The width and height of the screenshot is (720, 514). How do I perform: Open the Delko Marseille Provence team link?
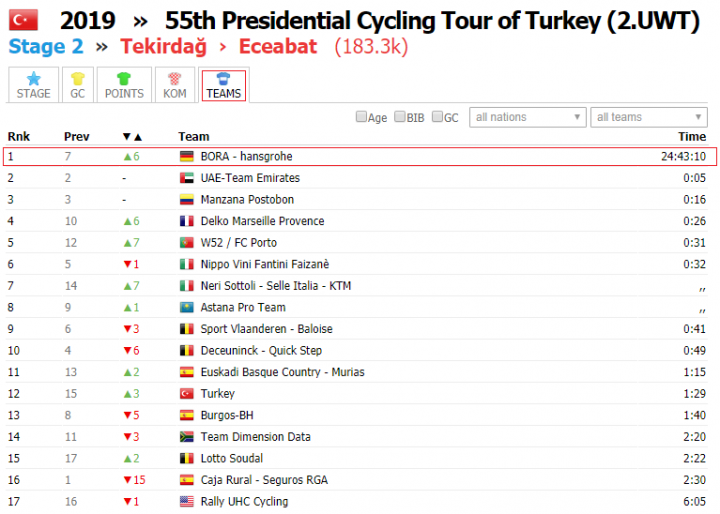click(262, 221)
